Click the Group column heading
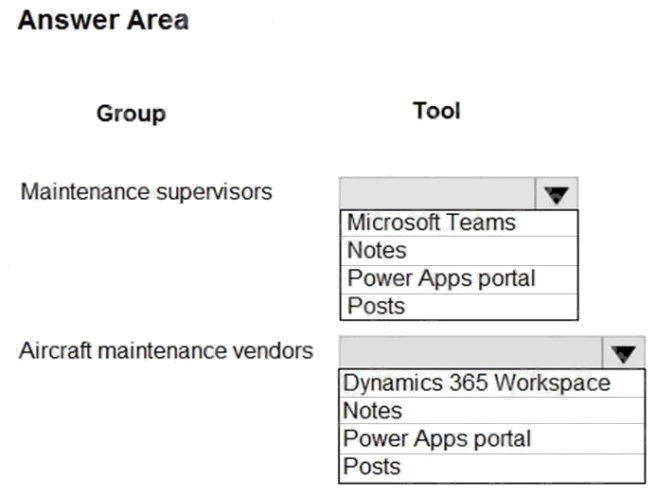The width and height of the screenshot is (656, 498). tap(131, 113)
